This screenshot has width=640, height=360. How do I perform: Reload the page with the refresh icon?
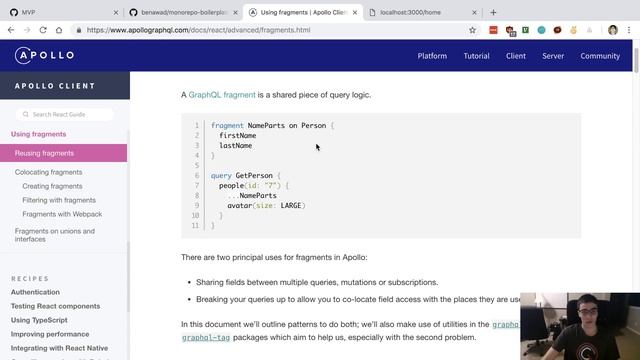(x=43, y=30)
